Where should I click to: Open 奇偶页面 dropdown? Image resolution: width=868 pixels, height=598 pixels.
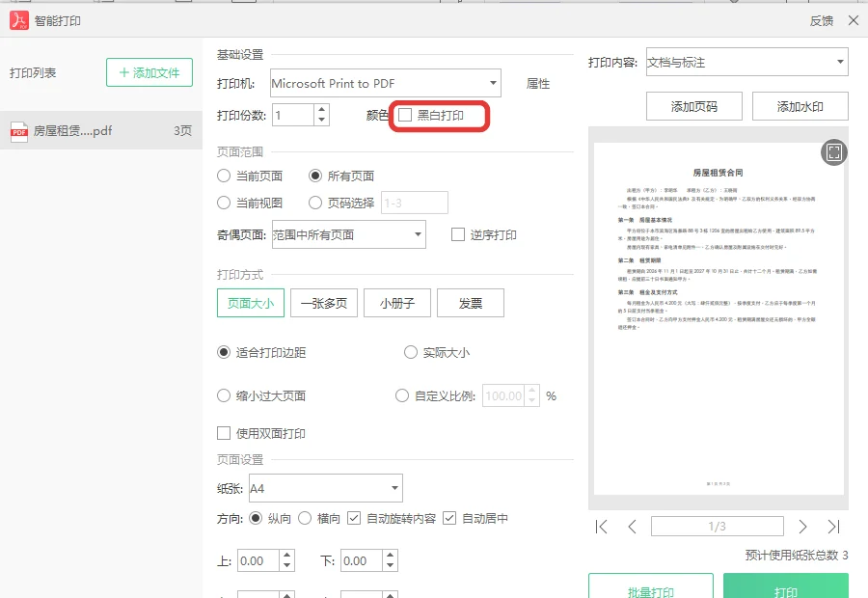point(349,234)
